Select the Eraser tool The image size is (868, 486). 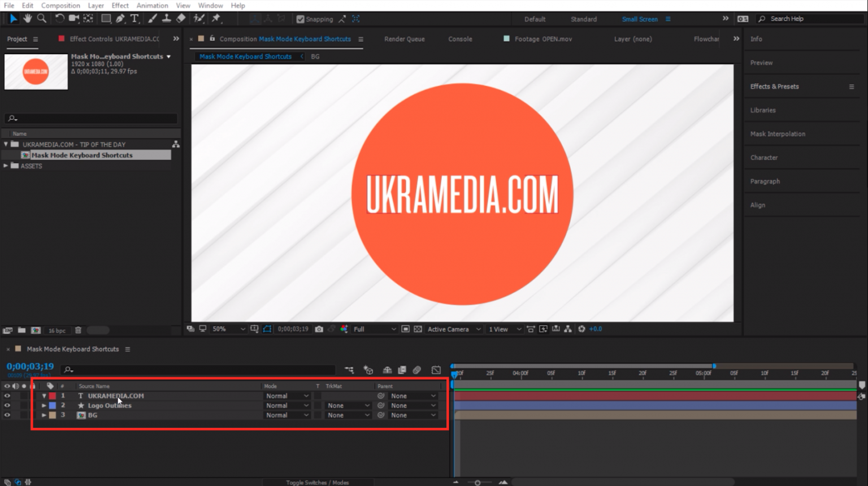pos(181,19)
